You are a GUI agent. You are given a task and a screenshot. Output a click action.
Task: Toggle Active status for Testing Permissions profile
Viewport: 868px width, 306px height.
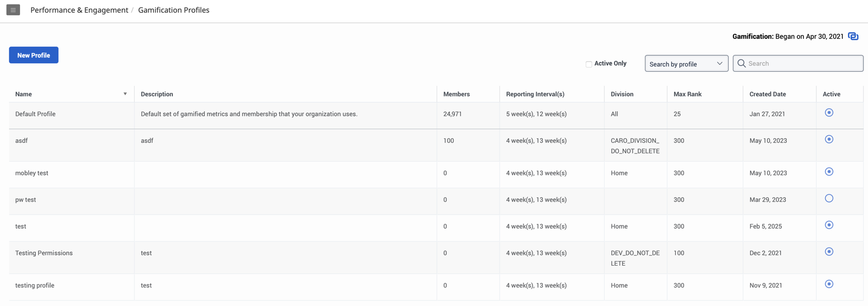tap(829, 252)
